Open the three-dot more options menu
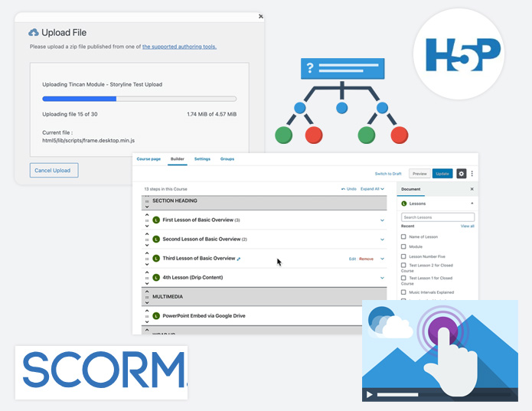Image resolution: width=532 pixels, height=411 pixels. coord(472,174)
